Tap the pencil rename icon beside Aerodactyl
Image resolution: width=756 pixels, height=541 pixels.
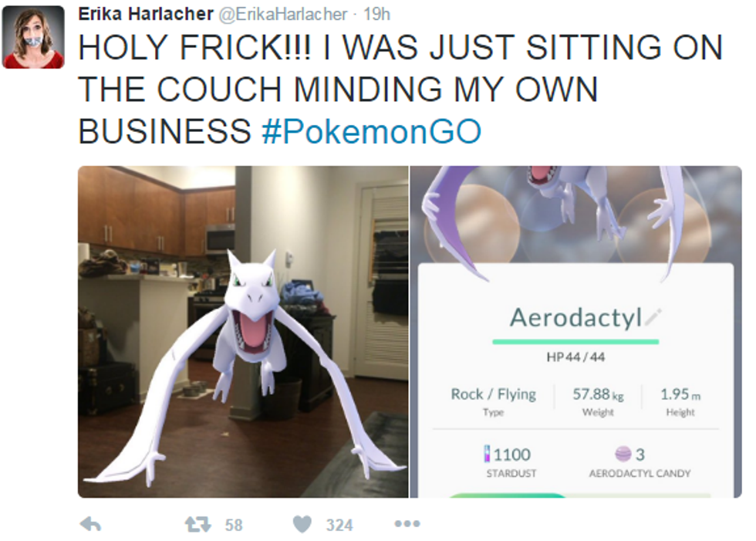coord(653,316)
